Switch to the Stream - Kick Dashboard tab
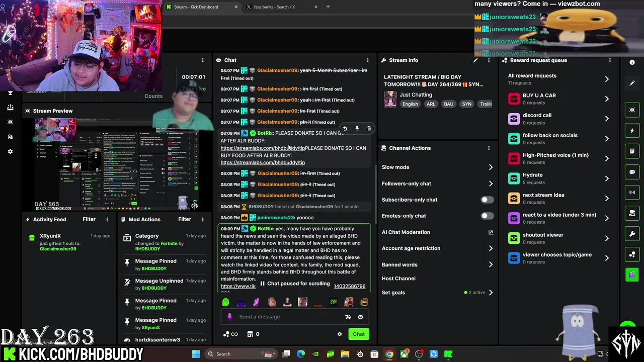644x362 pixels. pyautogui.click(x=203, y=7)
